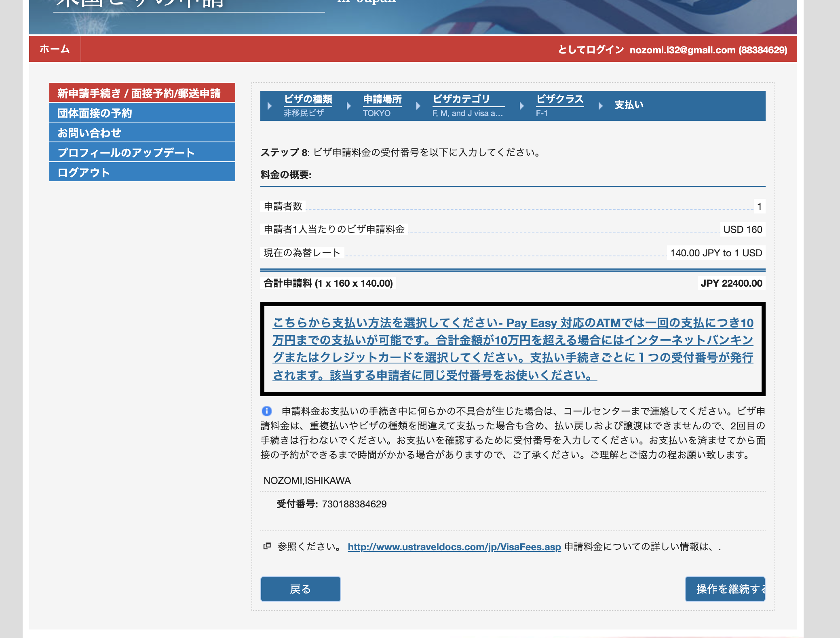840x638 pixels.
Task: Open the ホーム tab in the red bar
Action: pos(55,49)
